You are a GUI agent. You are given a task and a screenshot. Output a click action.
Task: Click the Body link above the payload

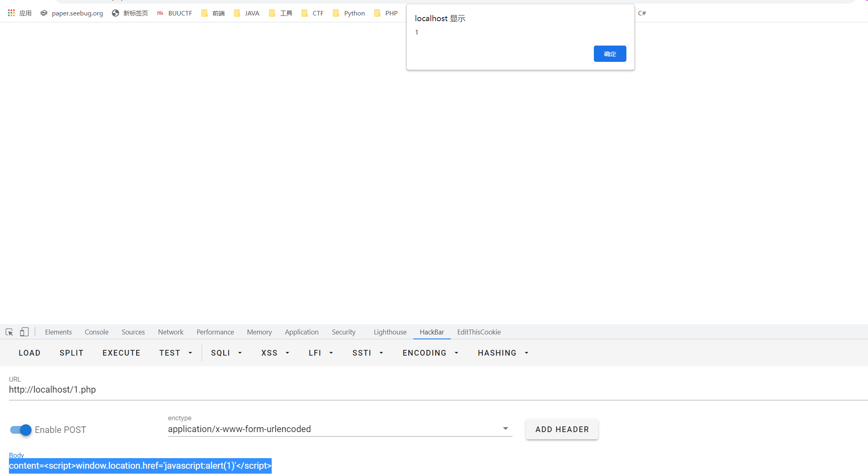pyautogui.click(x=16, y=455)
